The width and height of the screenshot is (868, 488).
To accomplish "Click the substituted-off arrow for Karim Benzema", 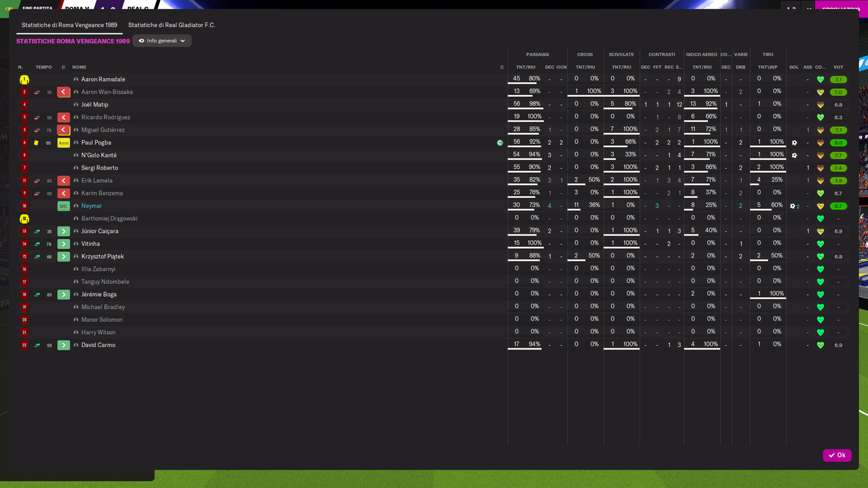I will pyautogui.click(x=64, y=193).
